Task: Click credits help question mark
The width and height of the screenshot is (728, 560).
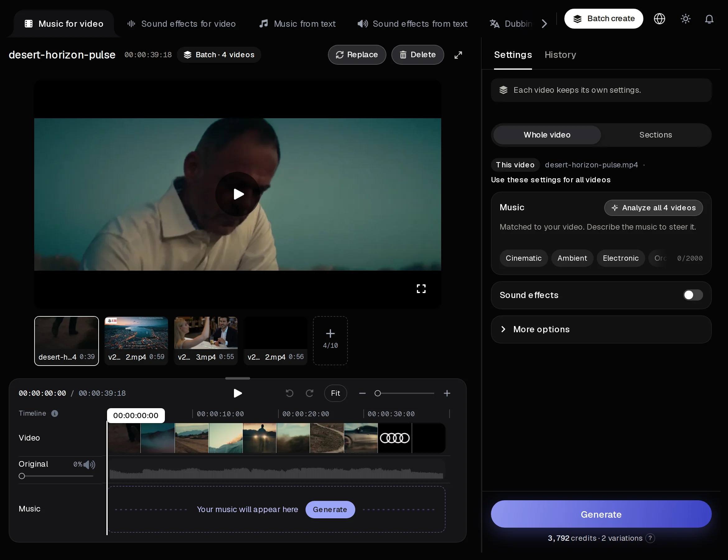Action: [650, 538]
